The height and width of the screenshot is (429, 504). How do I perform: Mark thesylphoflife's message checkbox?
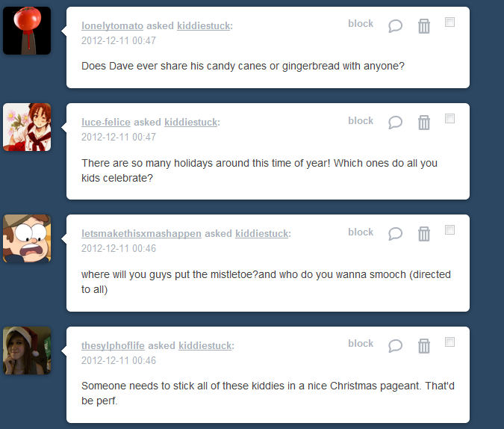449,342
